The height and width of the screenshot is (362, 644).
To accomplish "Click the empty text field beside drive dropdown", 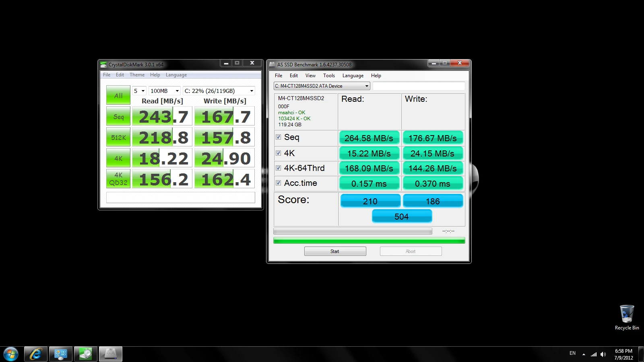I will [x=419, y=86].
